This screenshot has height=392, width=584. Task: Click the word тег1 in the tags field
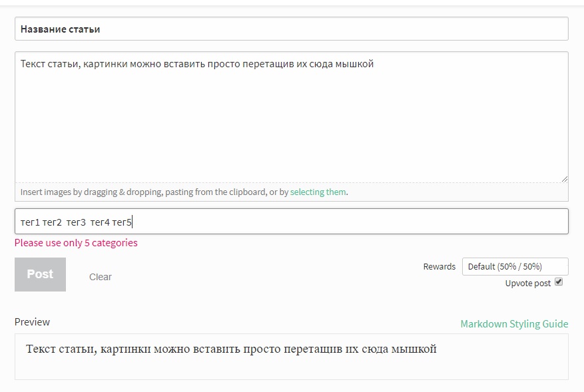click(x=30, y=222)
